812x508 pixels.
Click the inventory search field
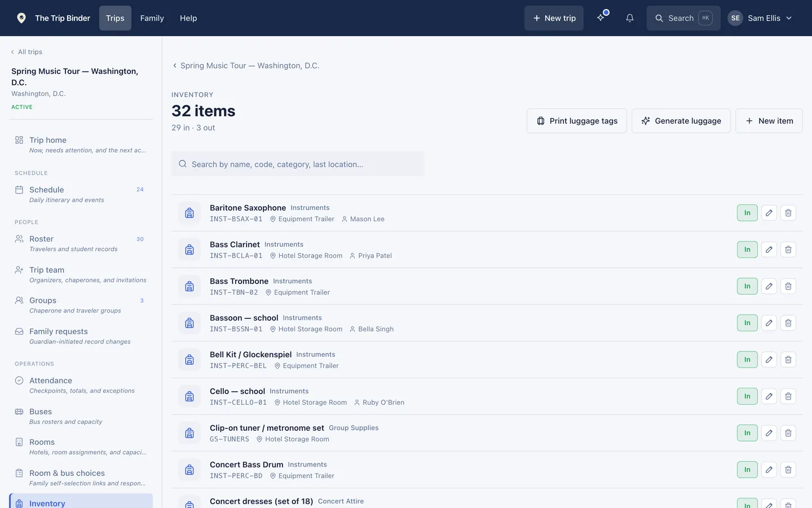point(298,164)
